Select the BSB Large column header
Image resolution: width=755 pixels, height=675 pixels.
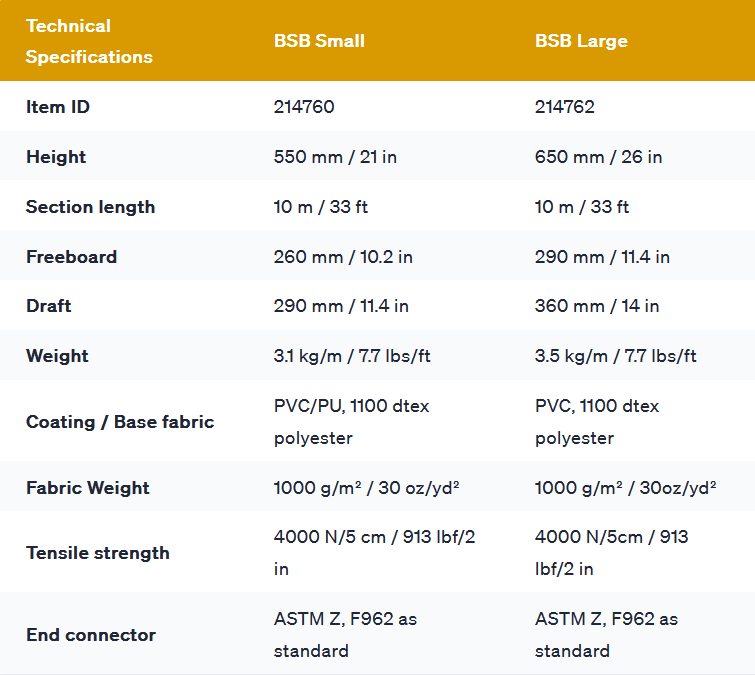(x=581, y=41)
